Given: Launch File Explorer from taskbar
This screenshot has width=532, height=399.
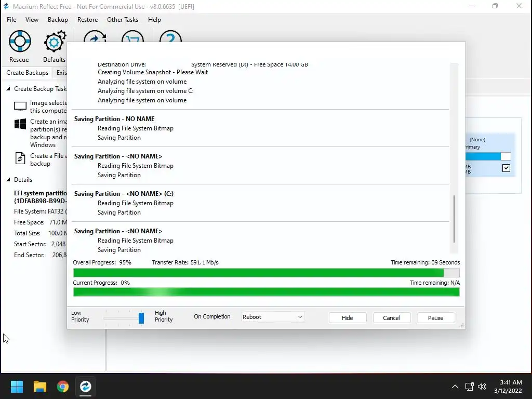Looking at the screenshot, I should 39,387.
